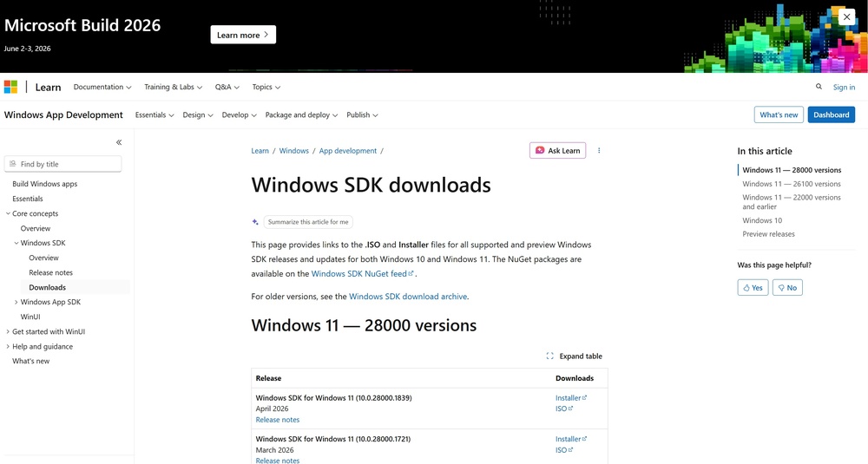Open the Design dropdown menu
The width and height of the screenshot is (868, 464).
click(x=198, y=115)
